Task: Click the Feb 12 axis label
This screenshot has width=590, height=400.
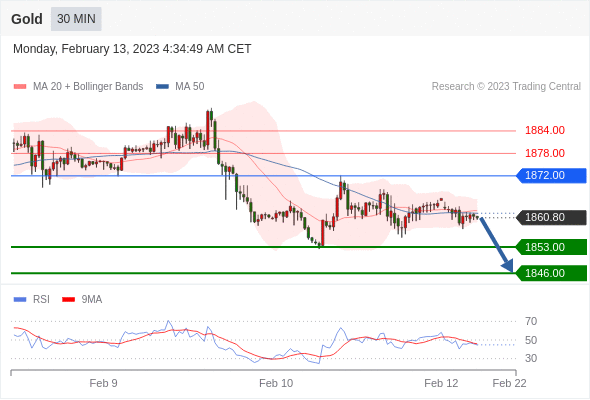Action: (441, 383)
